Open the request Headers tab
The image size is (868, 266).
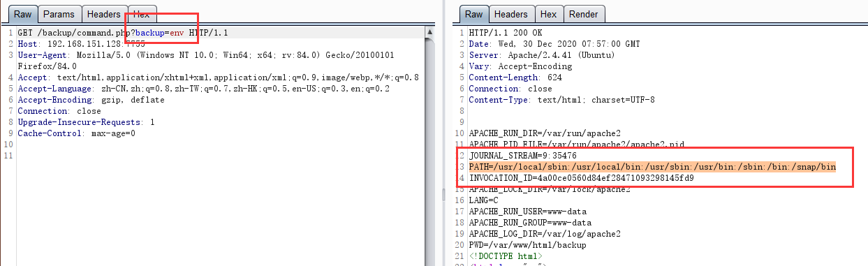[104, 14]
